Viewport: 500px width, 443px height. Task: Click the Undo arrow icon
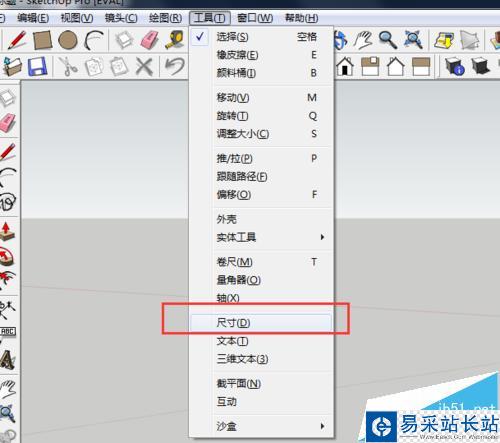(x=175, y=66)
